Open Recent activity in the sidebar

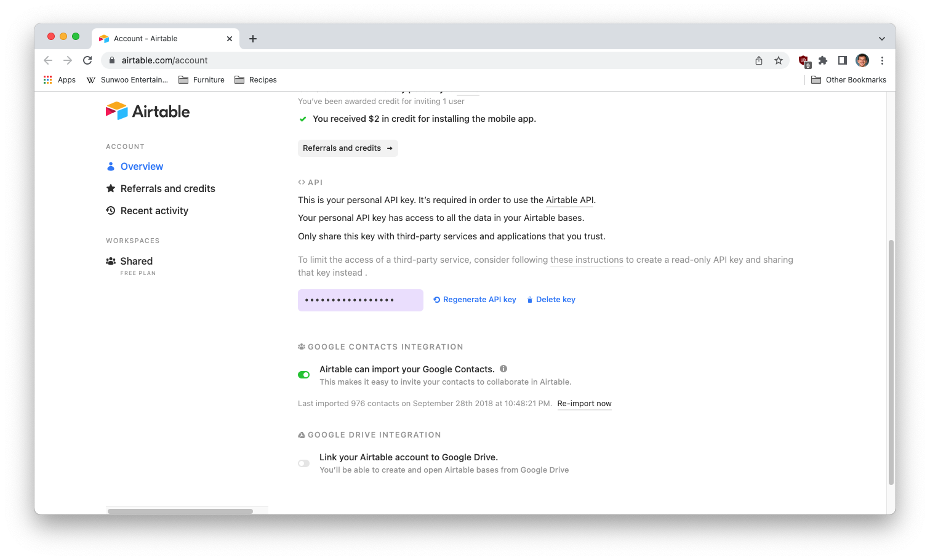tap(147, 210)
